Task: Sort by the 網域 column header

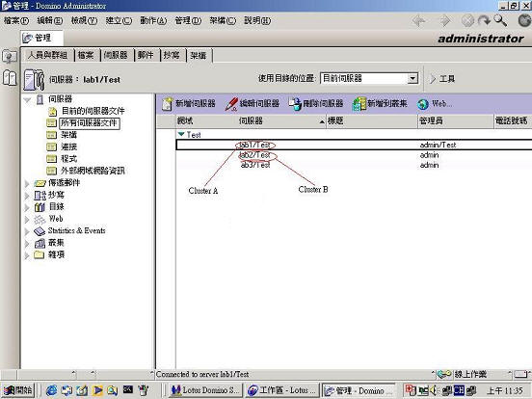Action: (x=185, y=120)
